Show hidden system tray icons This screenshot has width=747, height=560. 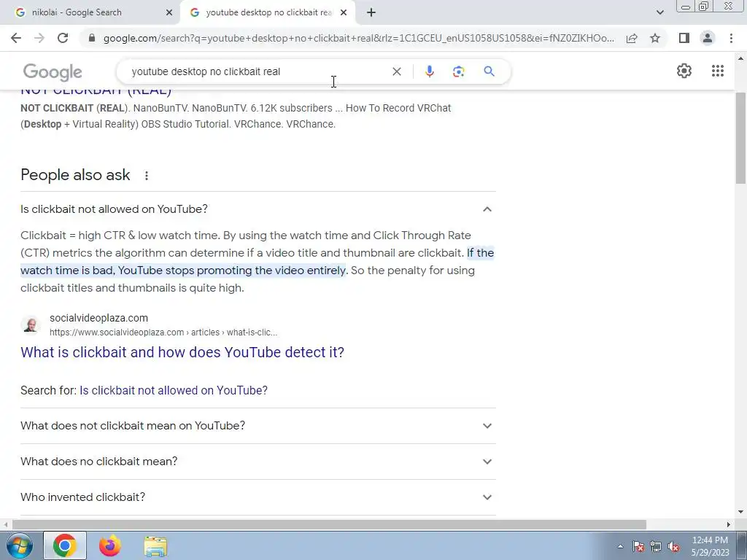(620, 546)
